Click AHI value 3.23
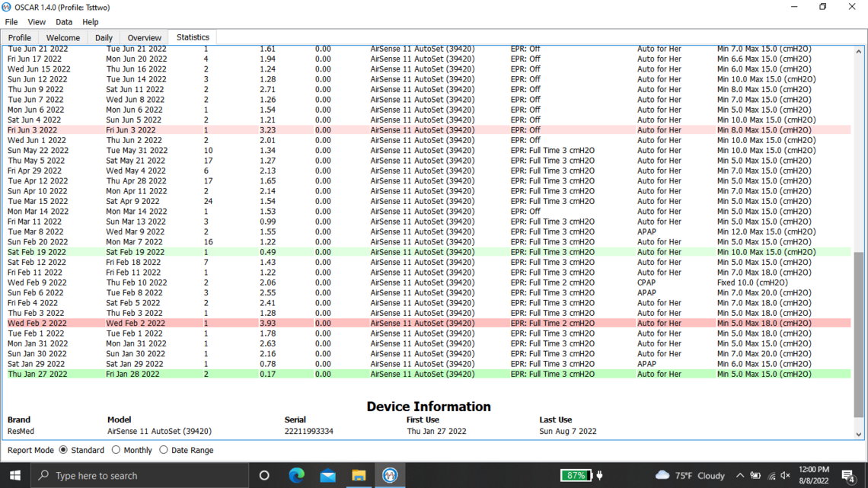The height and width of the screenshot is (488, 868). pos(267,130)
